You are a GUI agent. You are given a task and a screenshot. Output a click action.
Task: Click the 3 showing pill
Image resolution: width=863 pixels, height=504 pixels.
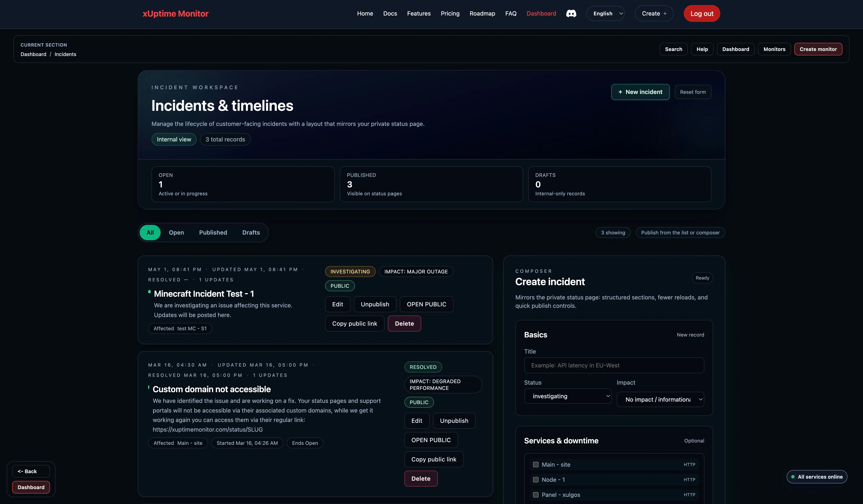613,232
